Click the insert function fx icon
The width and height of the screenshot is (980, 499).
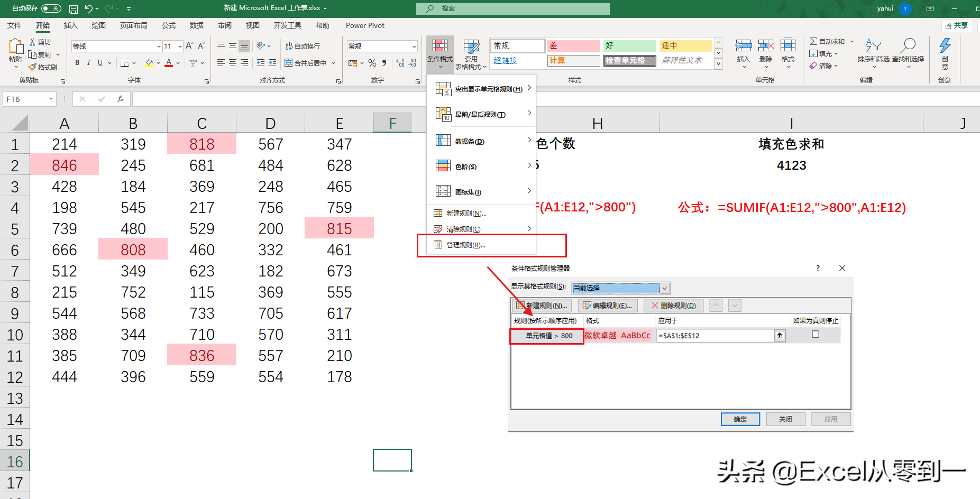point(121,99)
